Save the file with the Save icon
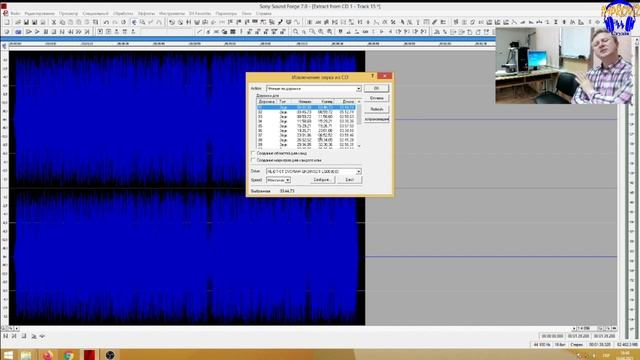640x360 pixels. point(26,22)
